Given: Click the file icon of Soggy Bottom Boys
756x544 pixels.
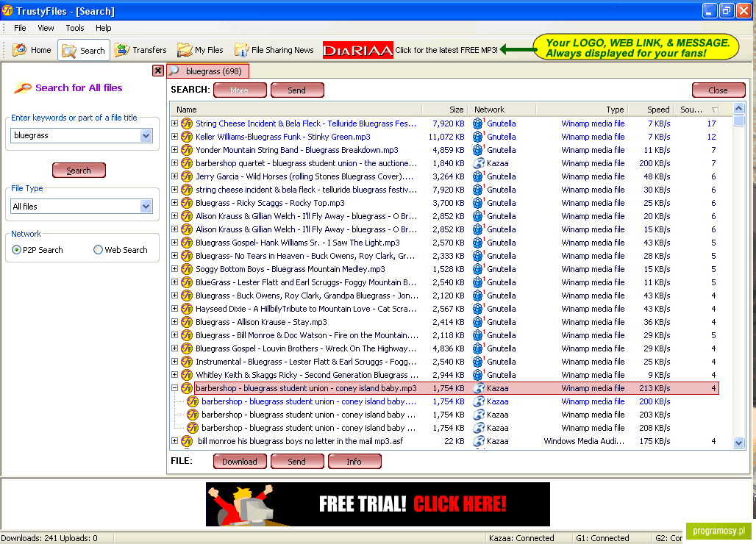Looking at the screenshot, I should 187,269.
